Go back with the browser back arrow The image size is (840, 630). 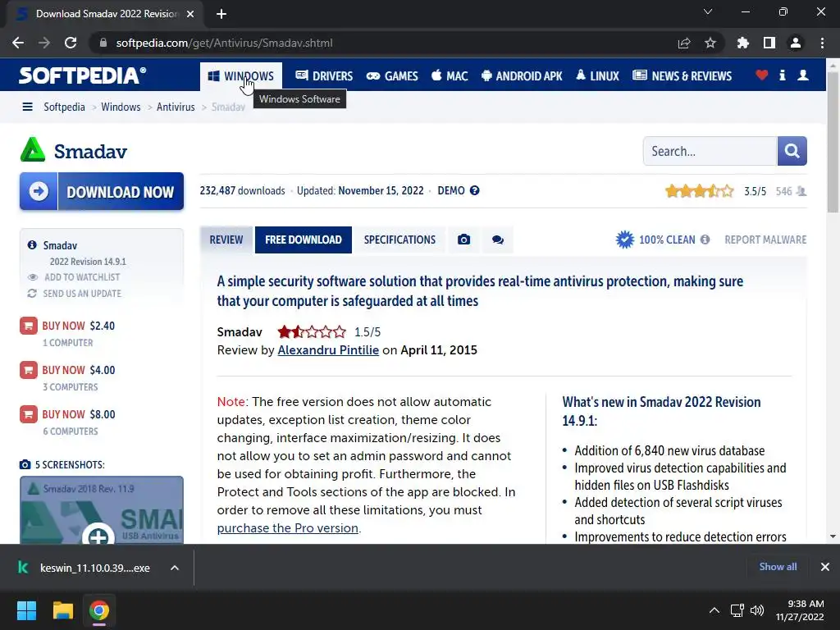pyautogui.click(x=18, y=43)
